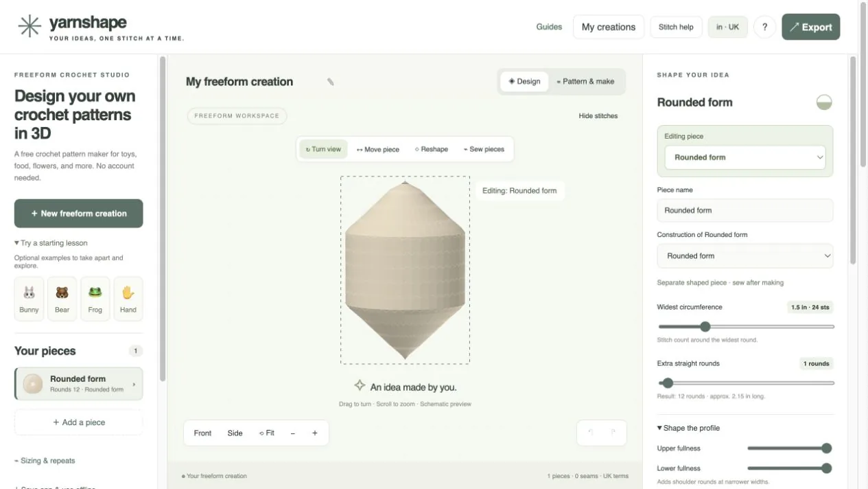The image size is (868, 489).
Task: Click the Rounded form piece name in Your pieces
Action: [78, 379]
